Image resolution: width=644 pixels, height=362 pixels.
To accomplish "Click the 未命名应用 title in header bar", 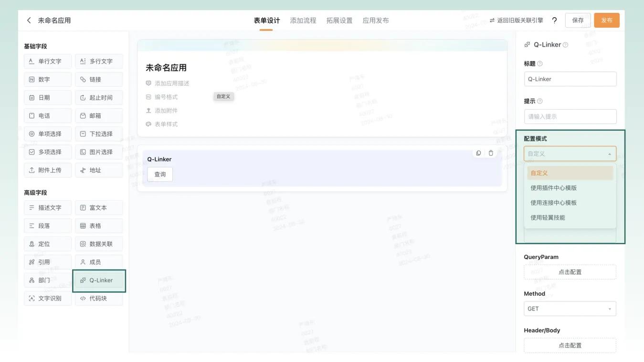I will pos(54,21).
